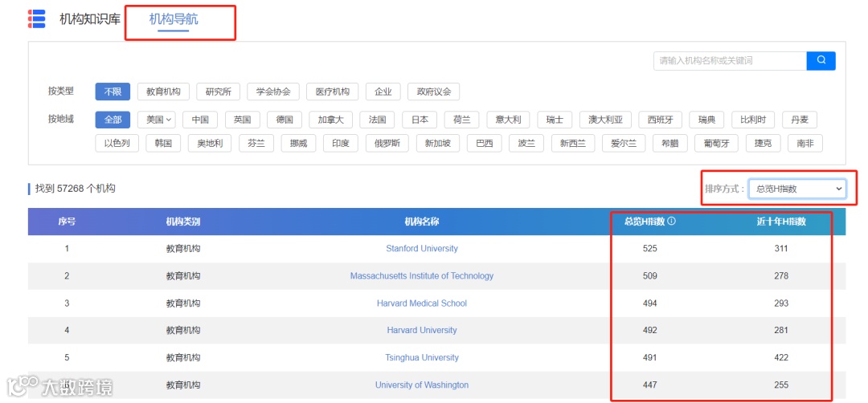Filter region by 韩国
The image size is (868, 403).
coord(163,143)
